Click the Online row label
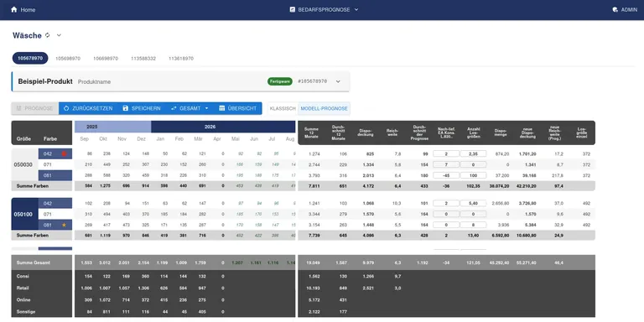This screenshot has height=322, width=644. pyautogui.click(x=23, y=300)
